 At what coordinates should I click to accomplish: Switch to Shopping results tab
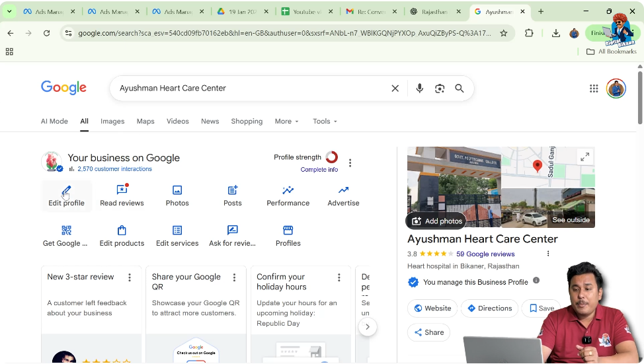247,122
